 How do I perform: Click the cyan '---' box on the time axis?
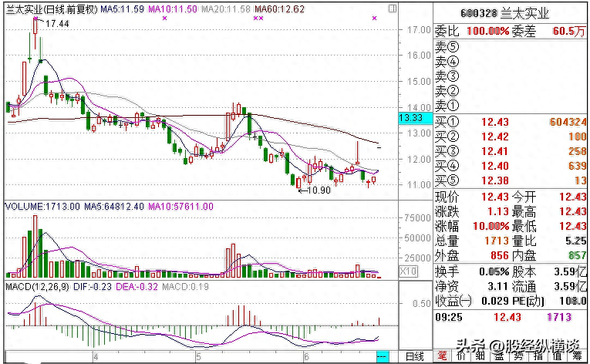382,356
